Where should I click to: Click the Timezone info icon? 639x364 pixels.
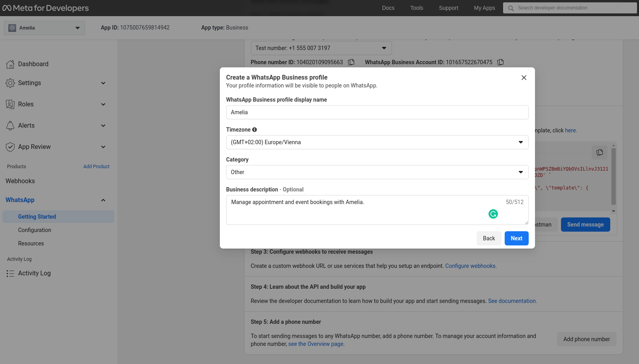254,130
